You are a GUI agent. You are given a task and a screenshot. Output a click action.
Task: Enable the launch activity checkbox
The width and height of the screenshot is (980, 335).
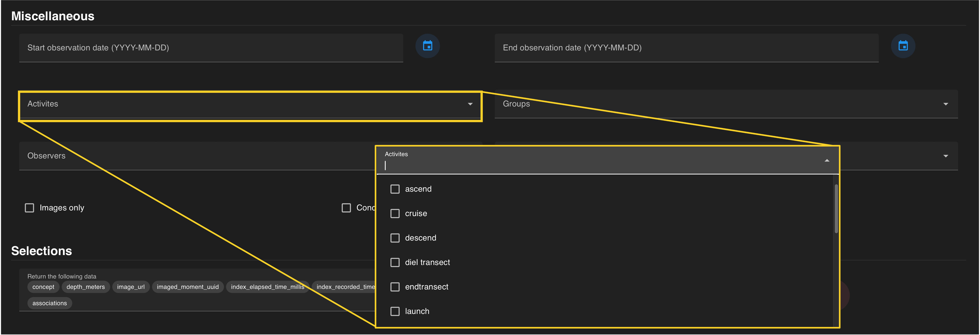[395, 311]
